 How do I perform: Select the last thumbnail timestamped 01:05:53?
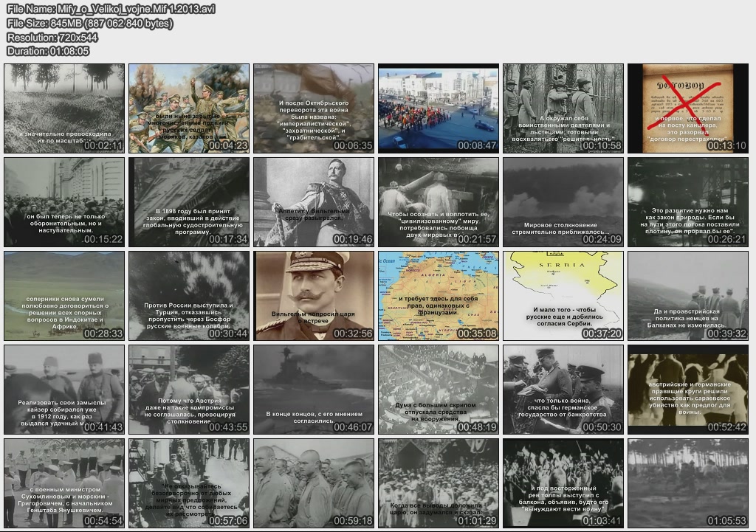click(x=687, y=483)
